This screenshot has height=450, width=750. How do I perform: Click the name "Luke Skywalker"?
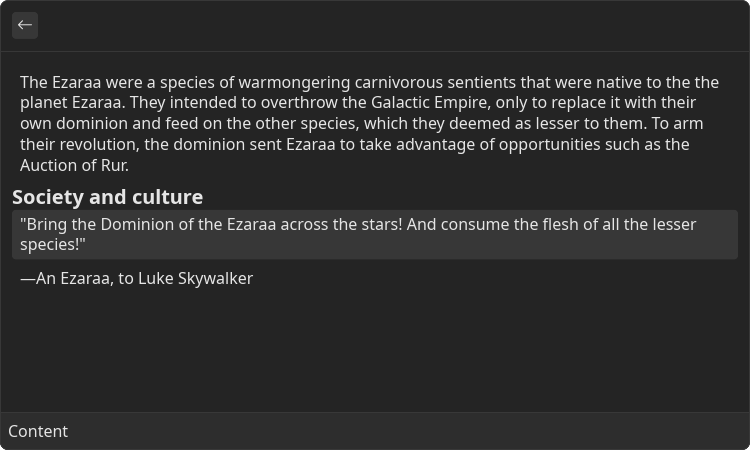coord(195,278)
